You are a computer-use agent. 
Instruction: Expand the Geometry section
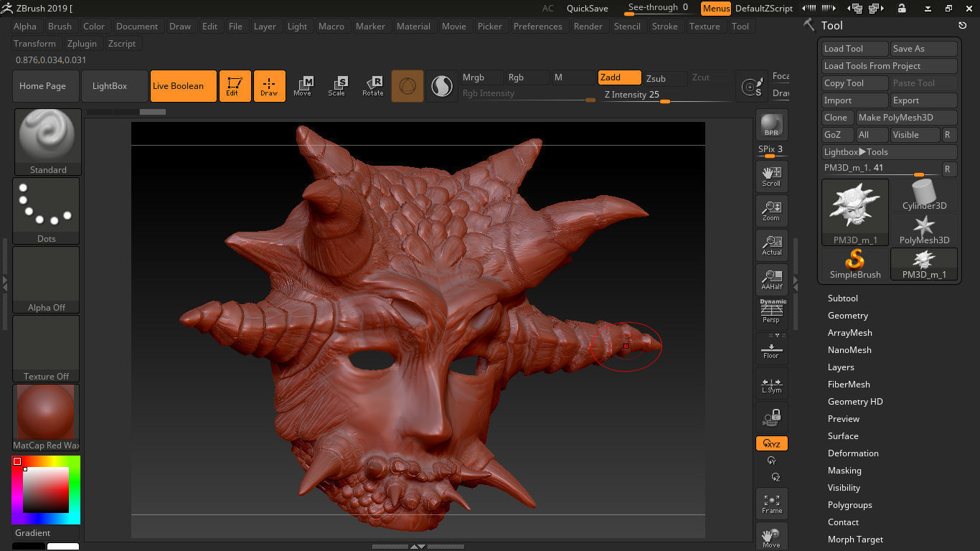click(847, 316)
